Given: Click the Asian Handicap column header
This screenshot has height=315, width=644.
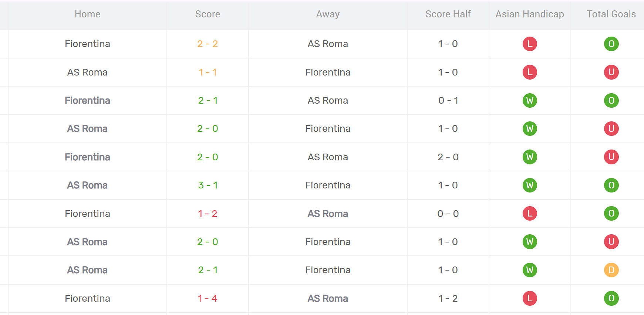Looking at the screenshot, I should tap(530, 14).
